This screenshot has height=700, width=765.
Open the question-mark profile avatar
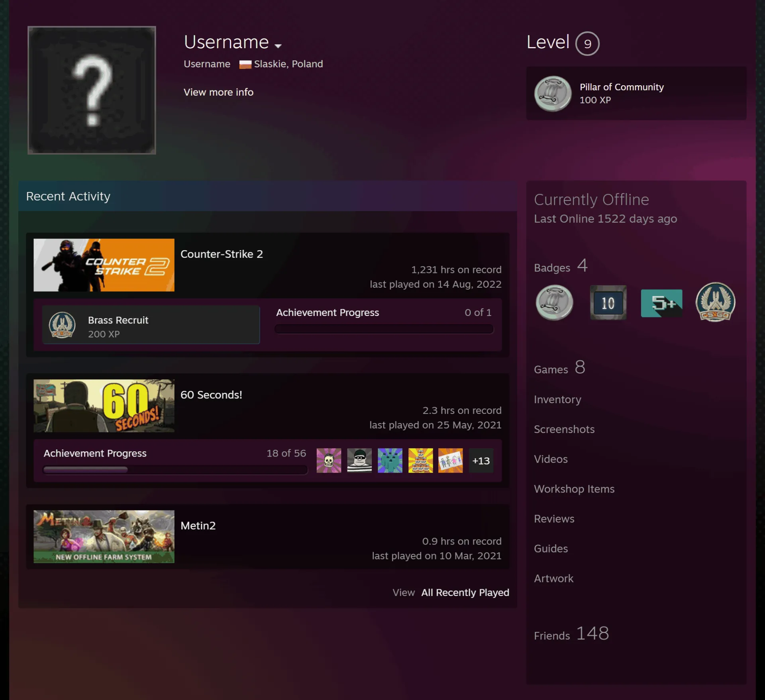[x=92, y=90]
